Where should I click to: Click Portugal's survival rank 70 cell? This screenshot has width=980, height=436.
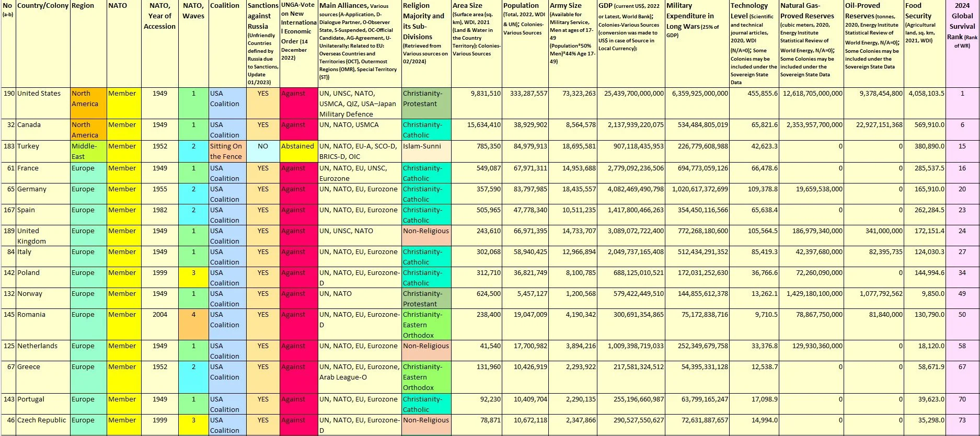pyautogui.click(x=962, y=404)
